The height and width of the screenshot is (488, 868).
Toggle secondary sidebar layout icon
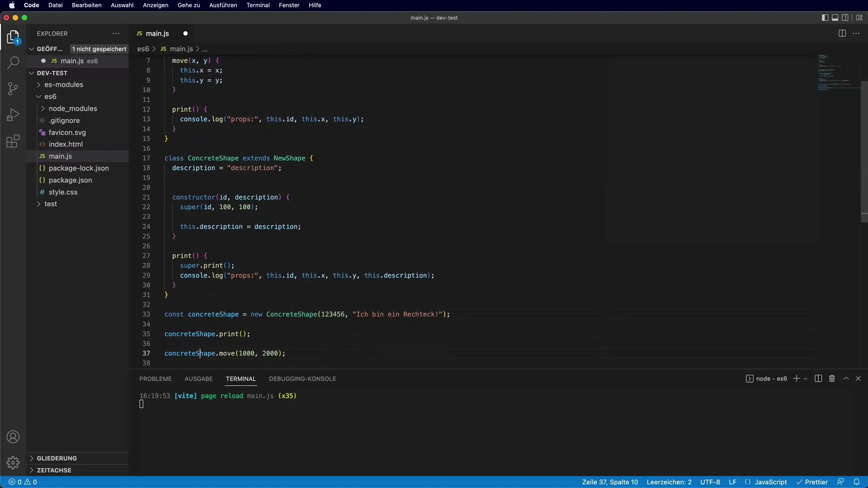845,18
